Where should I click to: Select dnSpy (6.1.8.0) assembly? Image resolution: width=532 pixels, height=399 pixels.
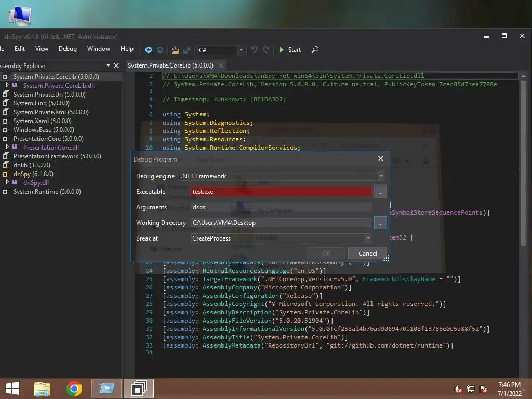[x=33, y=174]
